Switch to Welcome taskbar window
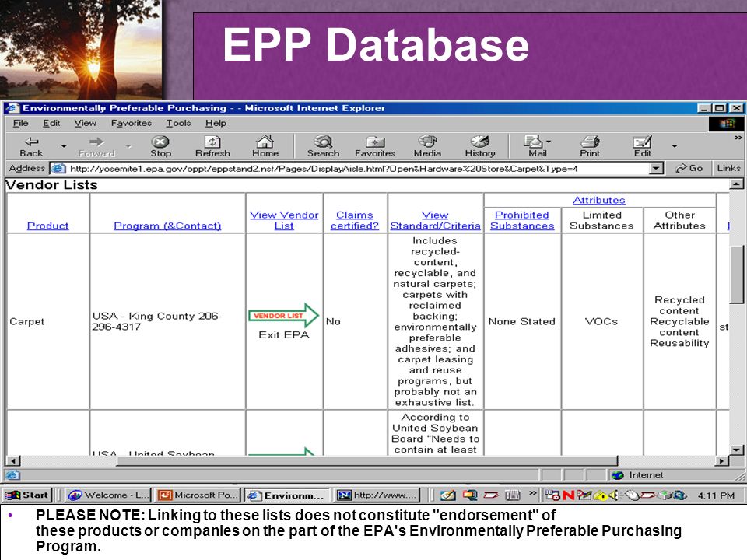 tap(108, 495)
